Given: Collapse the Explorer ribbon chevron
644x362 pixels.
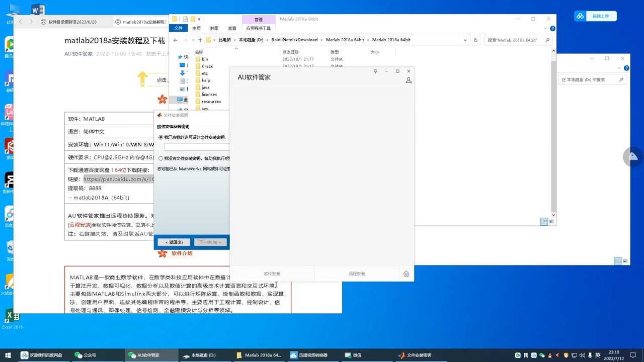Looking at the screenshot, I should (546, 29).
